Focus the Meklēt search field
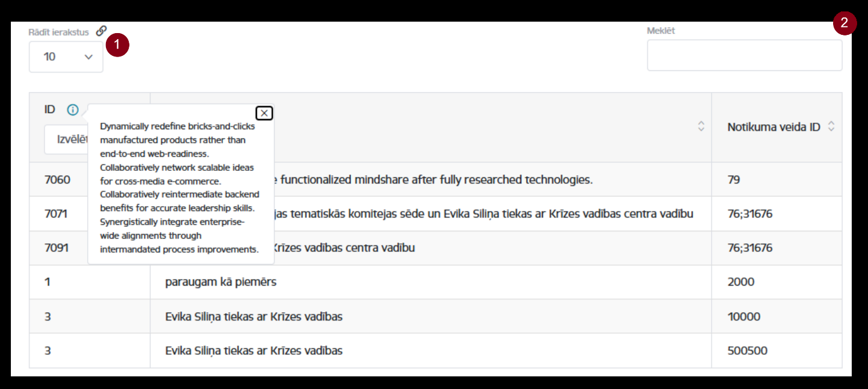Image resolution: width=868 pixels, height=389 pixels. [x=745, y=55]
